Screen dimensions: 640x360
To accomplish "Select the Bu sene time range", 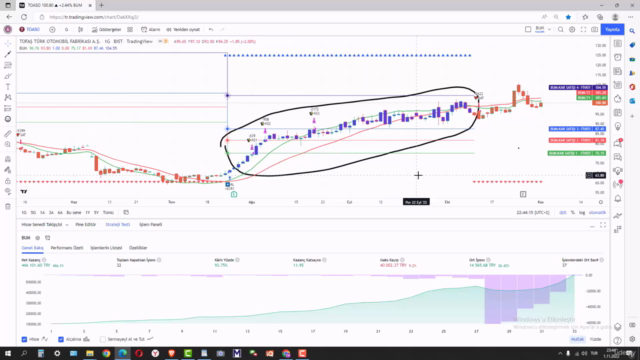I will tap(74, 213).
